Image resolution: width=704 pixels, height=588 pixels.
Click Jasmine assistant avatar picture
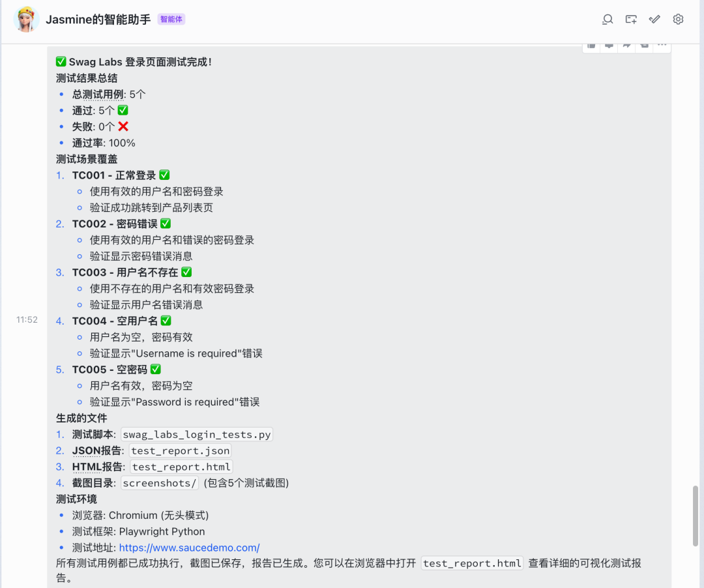(26, 20)
